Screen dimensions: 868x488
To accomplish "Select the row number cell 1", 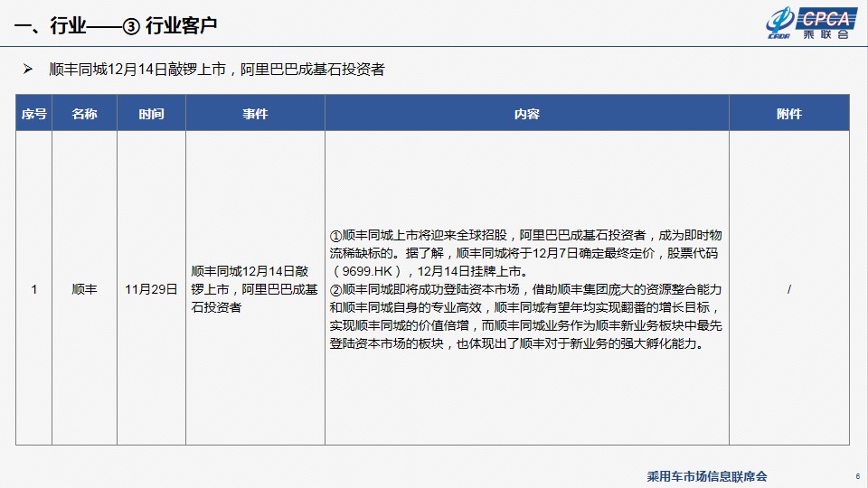I will [x=33, y=289].
